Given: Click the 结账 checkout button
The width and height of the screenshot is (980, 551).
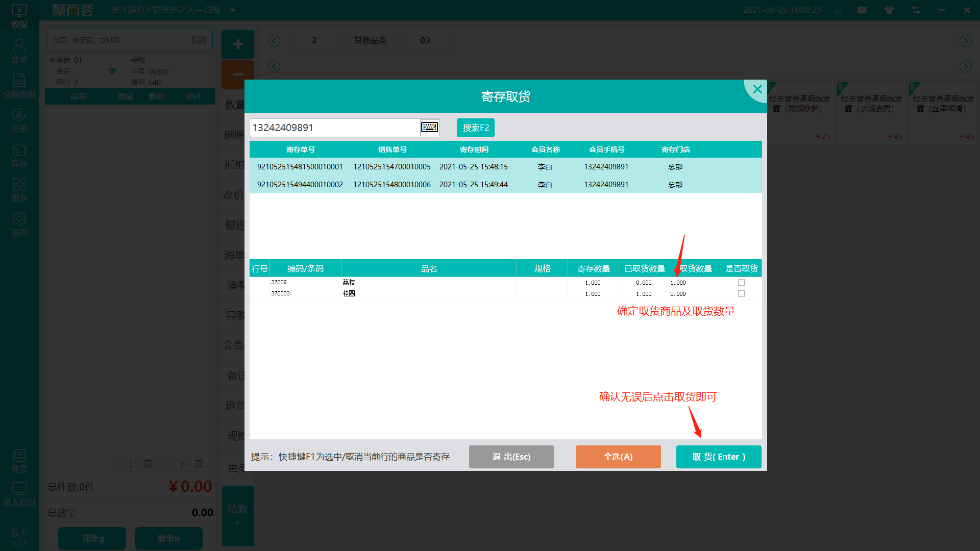Looking at the screenshot, I should click(x=238, y=515).
